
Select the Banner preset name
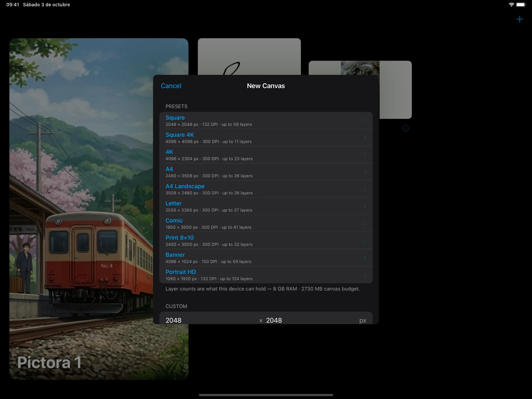point(175,255)
